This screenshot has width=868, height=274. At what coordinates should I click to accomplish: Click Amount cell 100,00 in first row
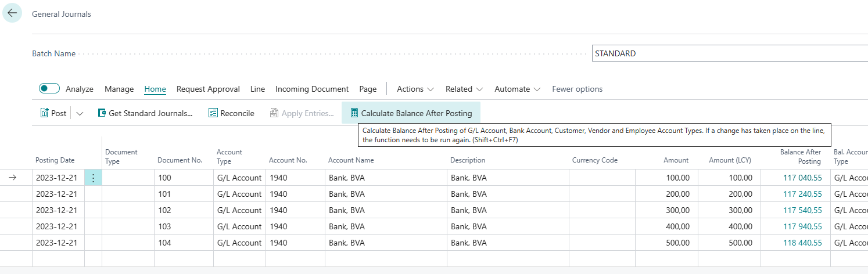pyautogui.click(x=667, y=178)
